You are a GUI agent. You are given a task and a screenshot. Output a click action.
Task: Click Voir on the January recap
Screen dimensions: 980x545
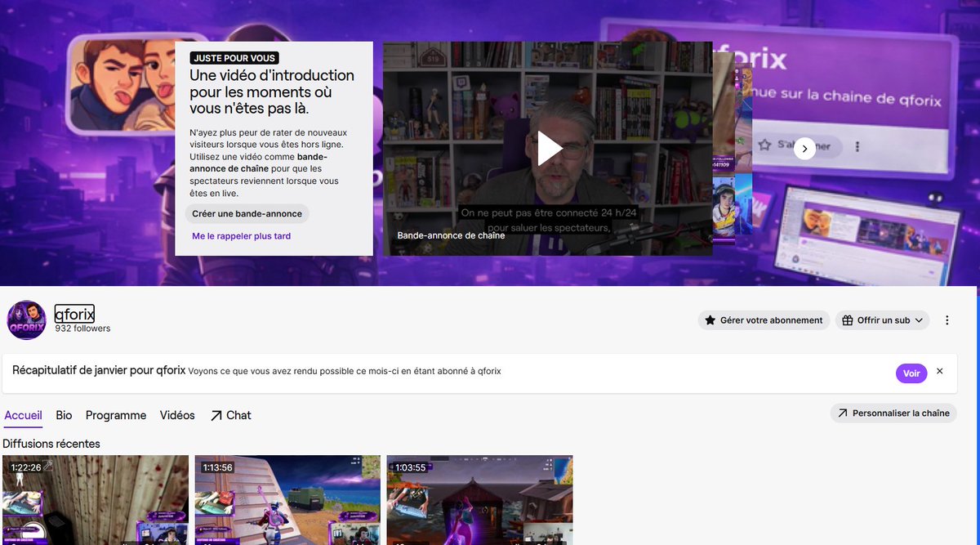click(911, 373)
